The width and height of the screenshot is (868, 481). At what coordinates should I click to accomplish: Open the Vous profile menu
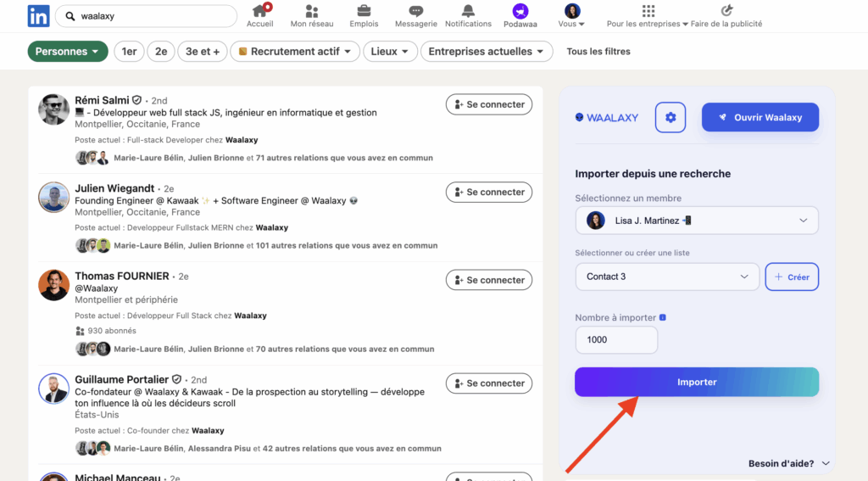point(571,16)
